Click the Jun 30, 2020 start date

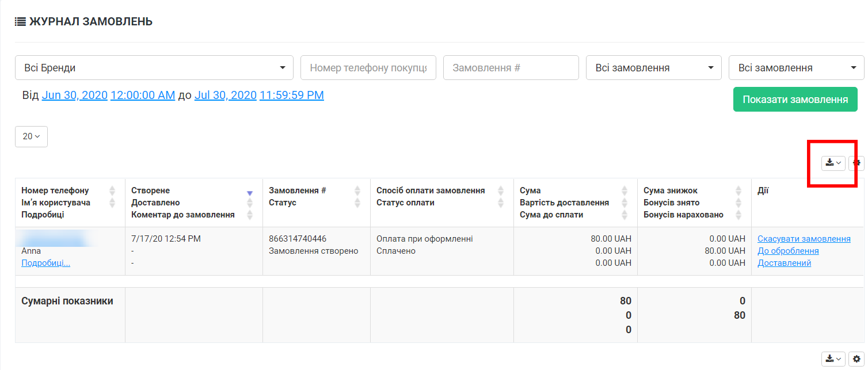[x=75, y=96]
